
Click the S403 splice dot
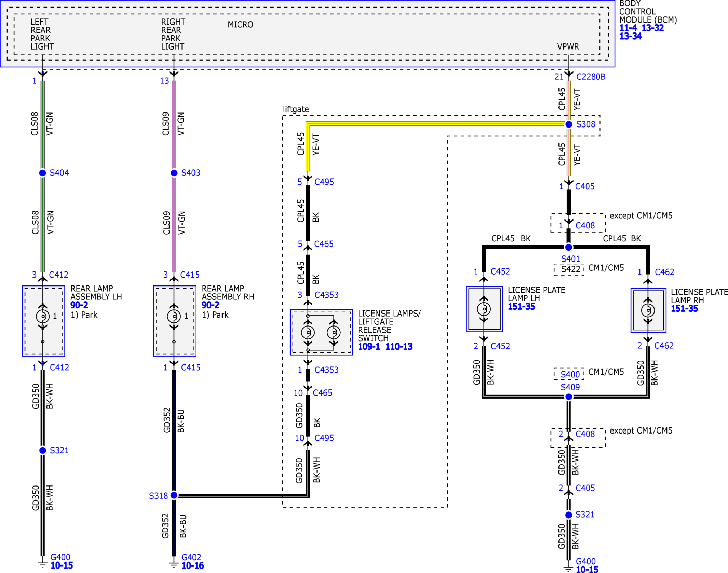coord(174,173)
